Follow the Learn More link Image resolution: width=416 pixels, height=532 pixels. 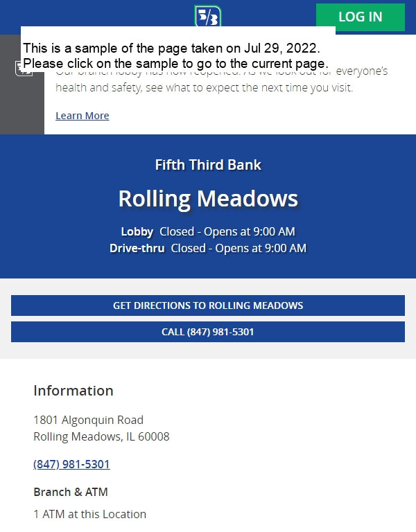click(x=83, y=116)
